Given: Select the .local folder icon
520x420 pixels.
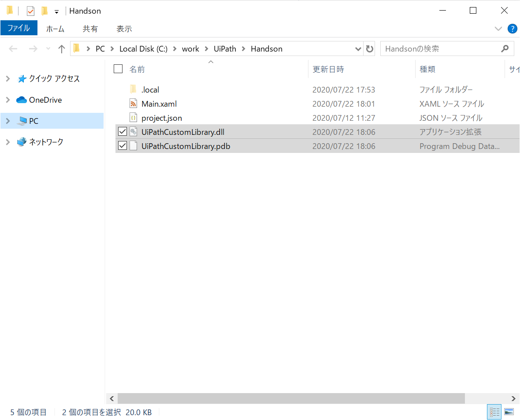Looking at the screenshot, I should pyautogui.click(x=134, y=89).
